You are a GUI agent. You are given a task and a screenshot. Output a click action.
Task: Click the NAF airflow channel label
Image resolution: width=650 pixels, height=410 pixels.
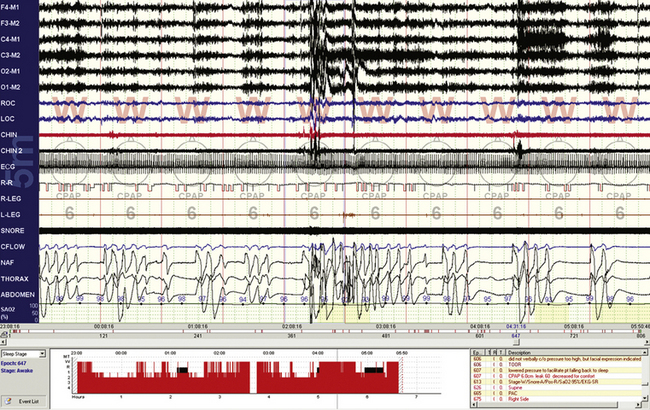point(11,261)
